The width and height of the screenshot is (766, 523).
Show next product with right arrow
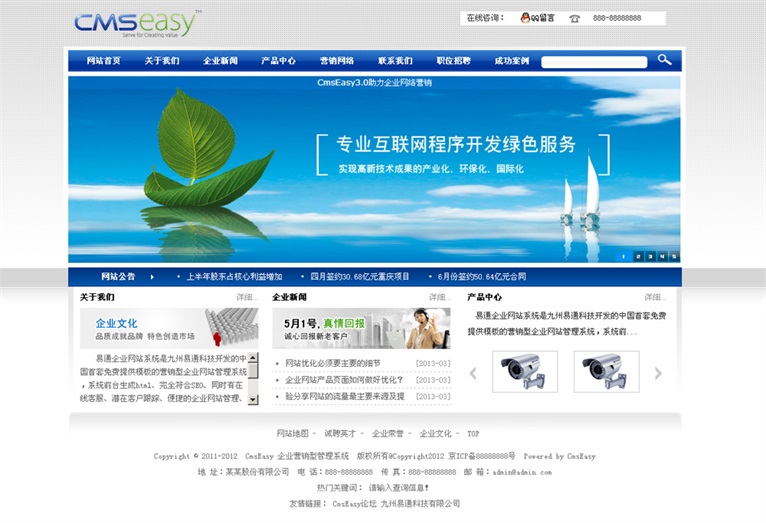tap(658, 373)
